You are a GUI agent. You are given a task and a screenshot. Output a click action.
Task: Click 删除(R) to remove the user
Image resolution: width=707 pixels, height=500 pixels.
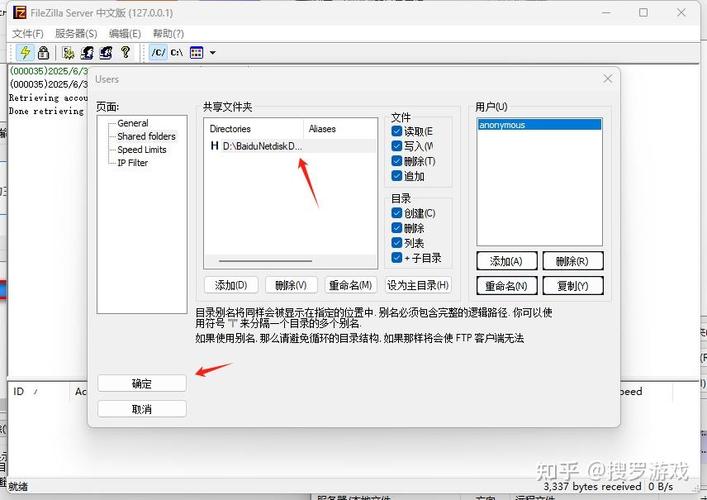click(572, 261)
